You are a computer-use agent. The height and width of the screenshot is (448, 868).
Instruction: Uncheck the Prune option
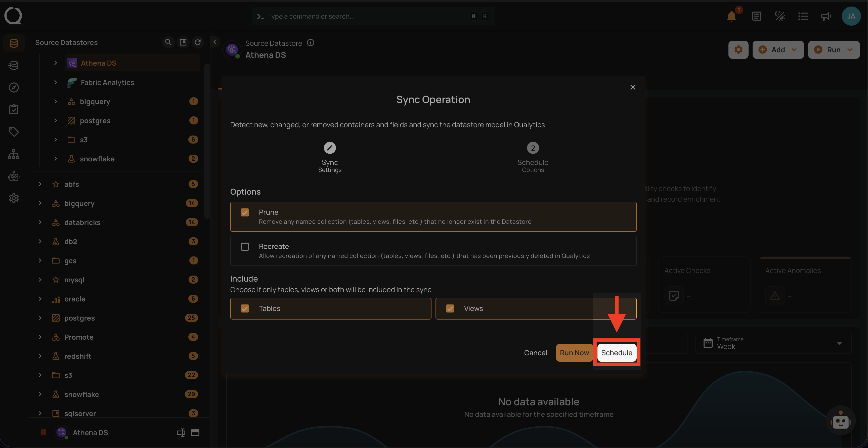point(245,212)
